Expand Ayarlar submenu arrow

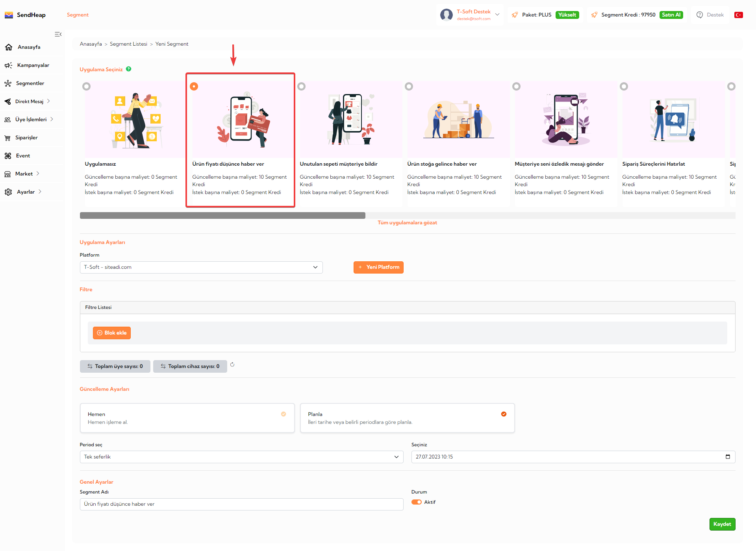coord(40,192)
